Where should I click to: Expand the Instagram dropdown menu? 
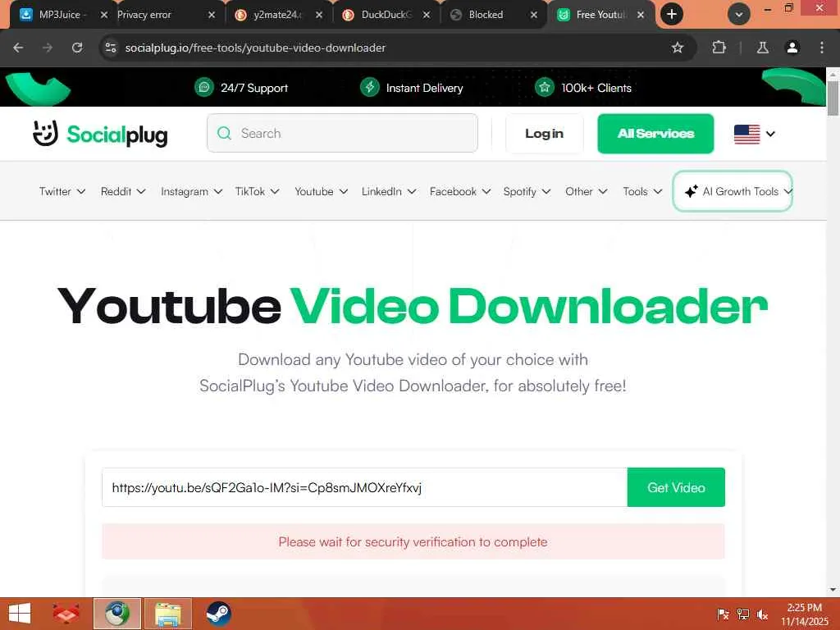[191, 191]
